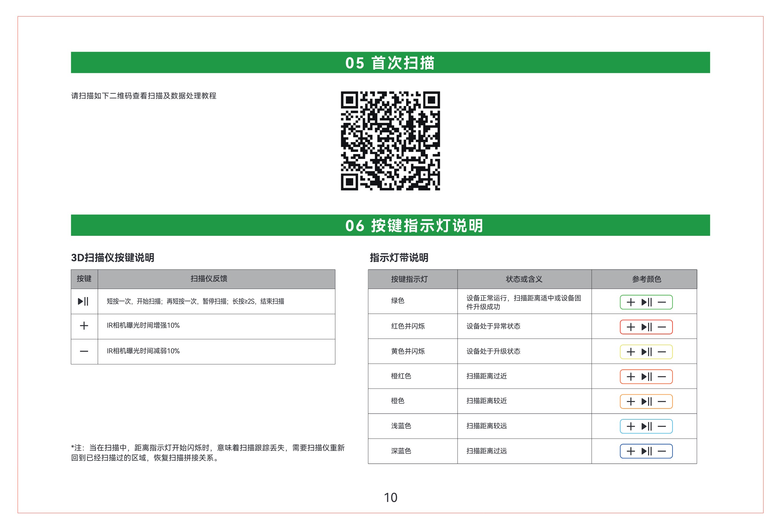Click the play/pause icon in the red indicator

coord(647,327)
